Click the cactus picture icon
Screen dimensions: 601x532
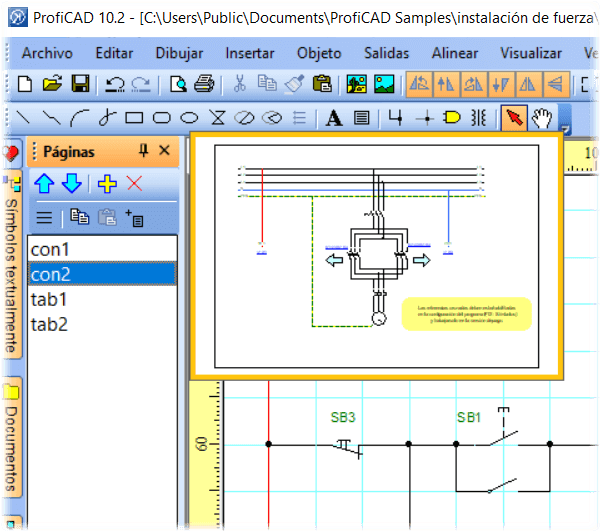pos(356,84)
